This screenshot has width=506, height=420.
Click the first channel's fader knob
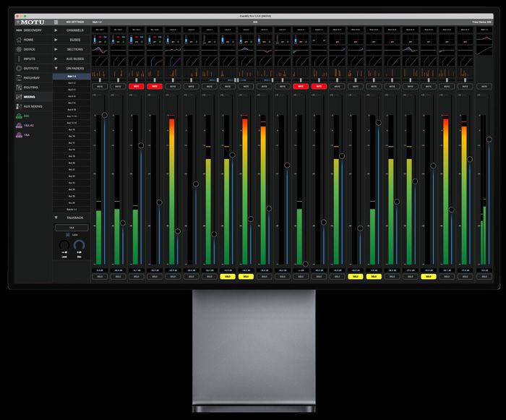click(x=105, y=115)
